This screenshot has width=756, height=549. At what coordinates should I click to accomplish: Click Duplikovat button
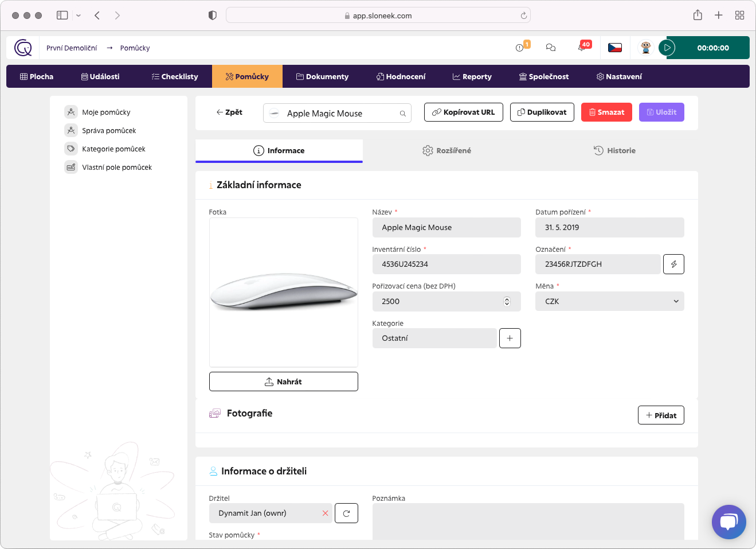click(x=542, y=112)
